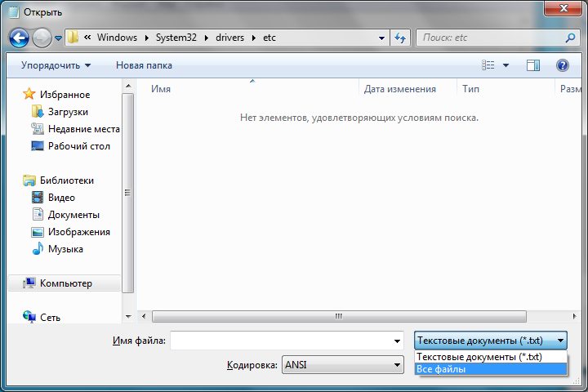
Task: Click the change view icon
Action: click(488, 65)
